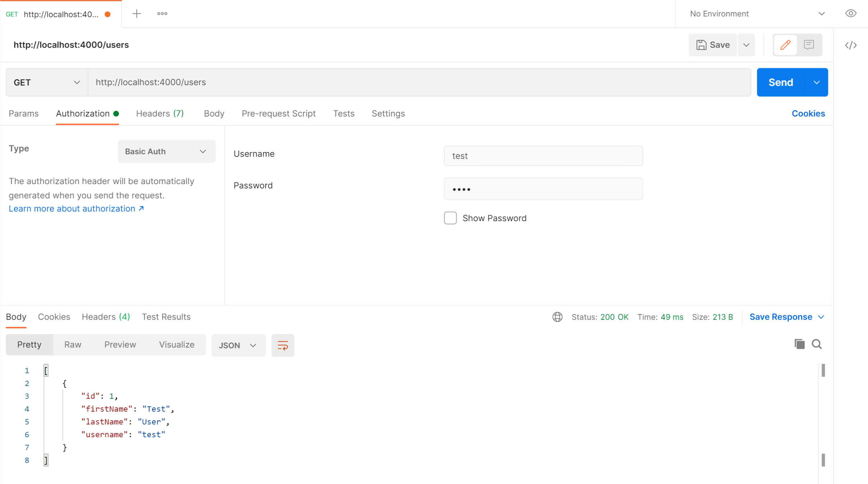Toggle line wrapping in the response viewer
Viewport: 868px width, 484px height.
point(282,345)
